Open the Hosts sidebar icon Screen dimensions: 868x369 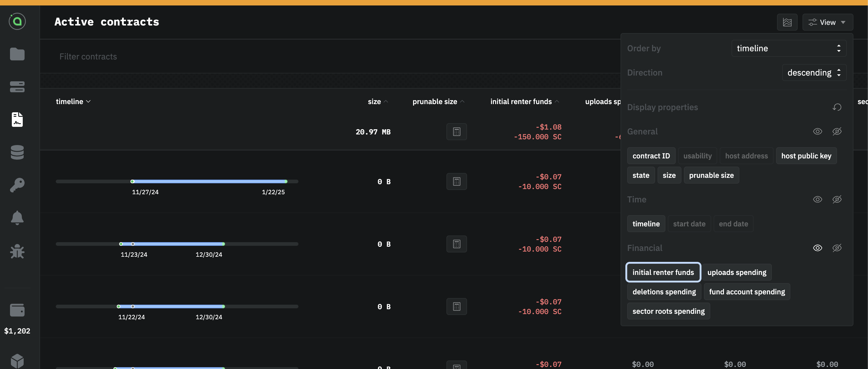(17, 87)
